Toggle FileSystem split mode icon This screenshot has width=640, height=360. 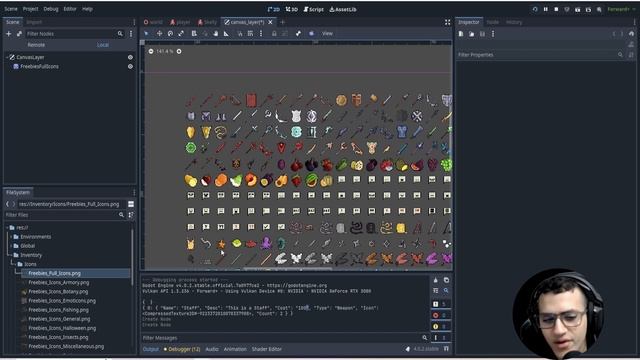coord(131,204)
